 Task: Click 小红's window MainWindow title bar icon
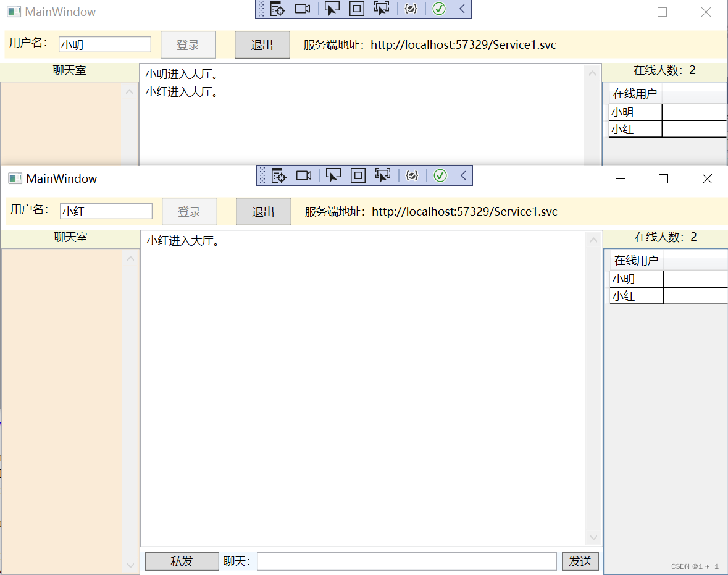[x=14, y=178]
